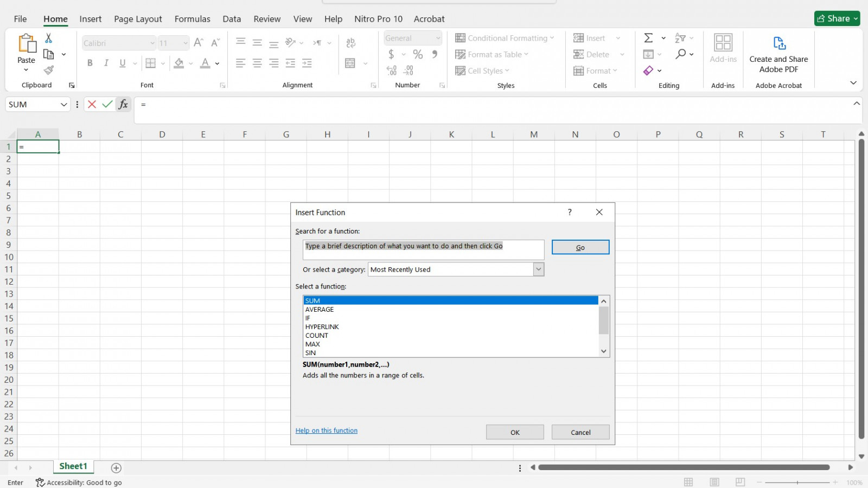This screenshot has height=488, width=868.
Task: Click Create and Share Adobe PDF icon
Action: (x=779, y=43)
